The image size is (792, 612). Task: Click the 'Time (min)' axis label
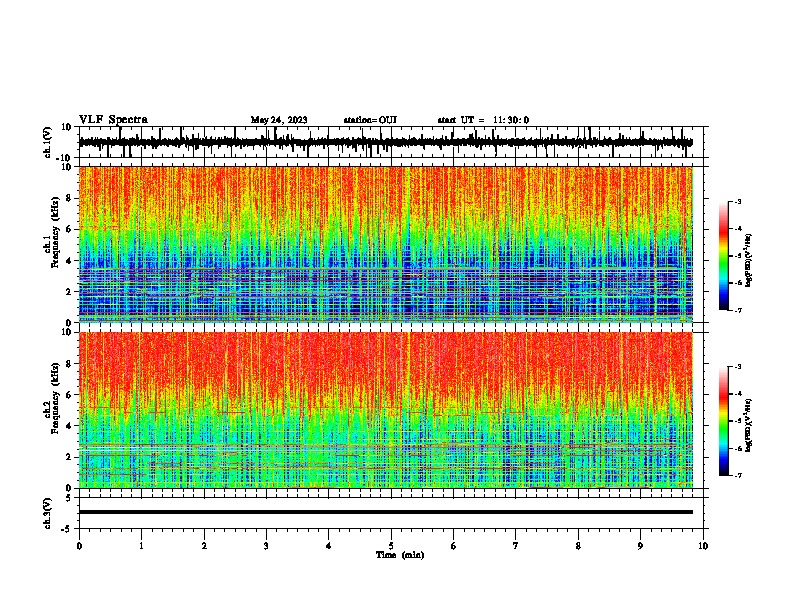pyautogui.click(x=400, y=555)
